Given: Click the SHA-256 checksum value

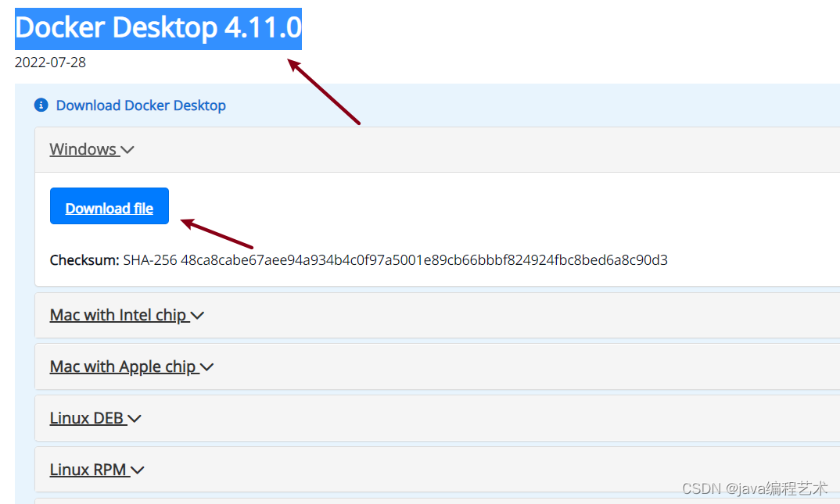Looking at the screenshot, I should [424, 260].
